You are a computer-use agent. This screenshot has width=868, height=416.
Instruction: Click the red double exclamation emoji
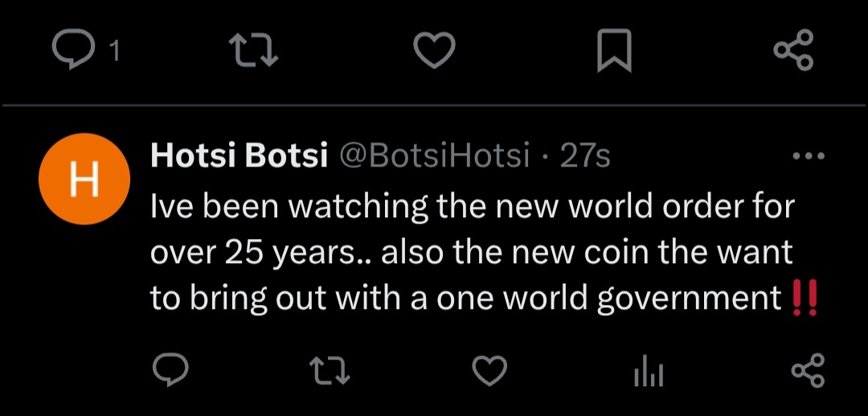click(805, 298)
